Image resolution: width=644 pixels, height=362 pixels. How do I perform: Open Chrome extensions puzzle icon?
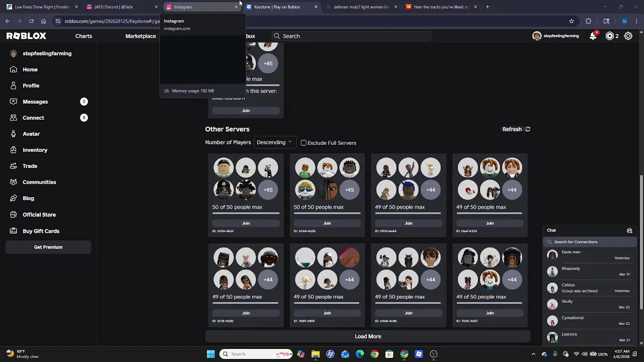(x=589, y=21)
